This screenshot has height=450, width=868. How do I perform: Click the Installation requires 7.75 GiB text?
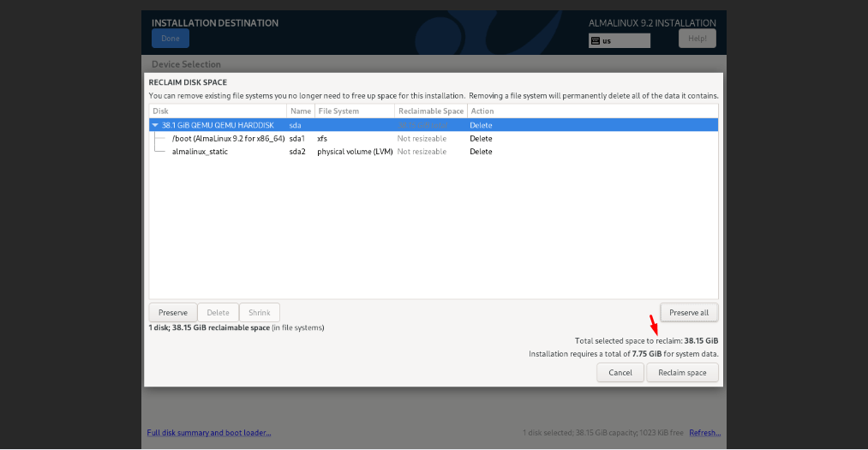pyautogui.click(x=623, y=354)
